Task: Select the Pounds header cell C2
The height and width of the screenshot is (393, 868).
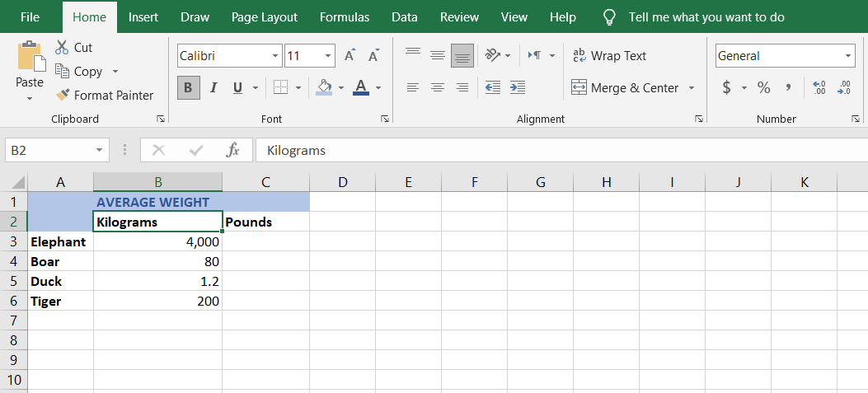Action: pos(265,222)
